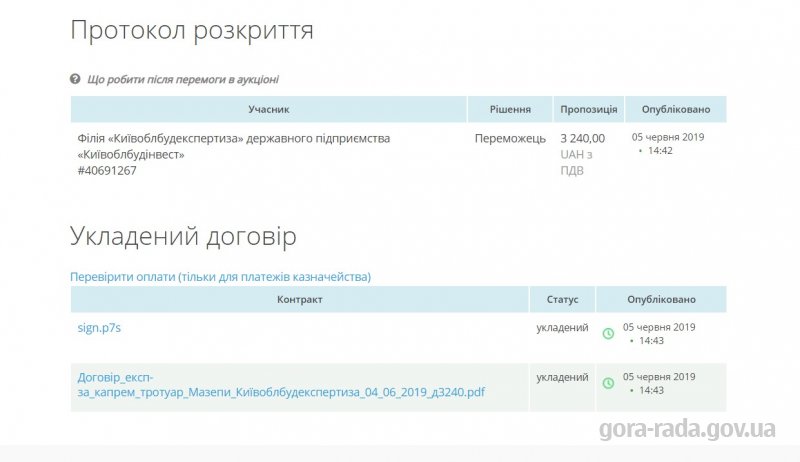This screenshot has width=800, height=462.
Task: Select the Контракт column header
Action: [299, 299]
